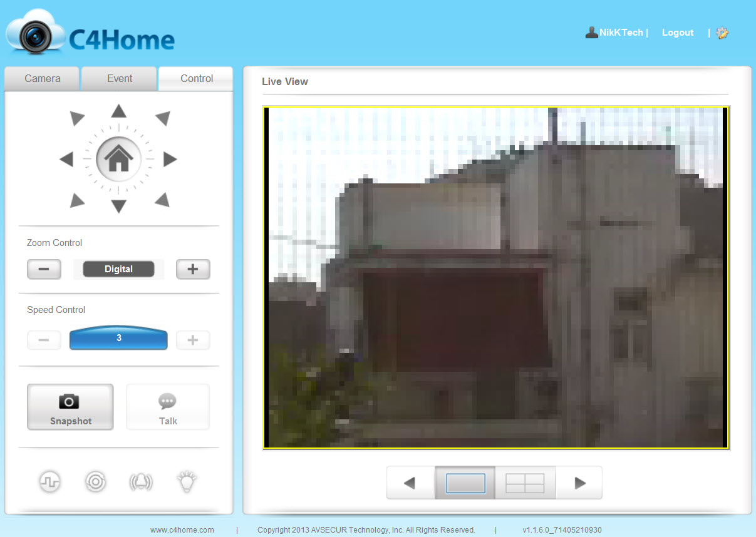
Task: Decrease zoom with the minus button
Action: point(44,269)
